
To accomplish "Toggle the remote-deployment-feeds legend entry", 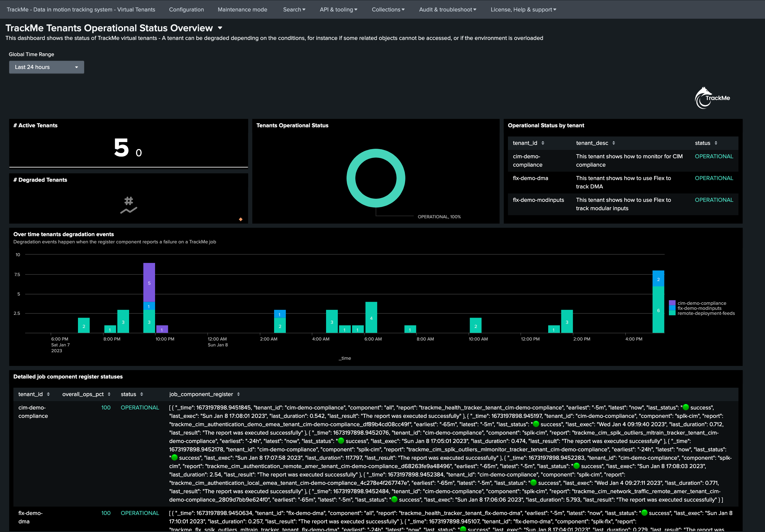I will coord(706,313).
